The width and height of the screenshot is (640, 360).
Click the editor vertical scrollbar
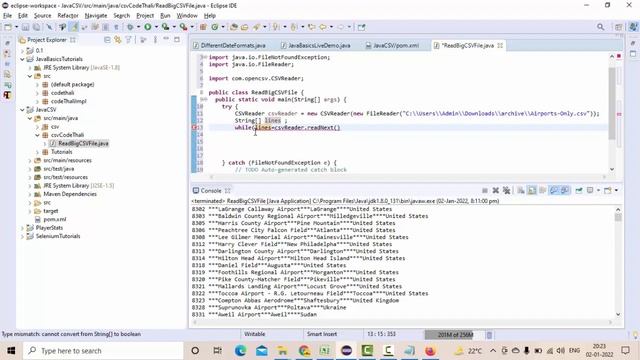pyautogui.click(x=612, y=104)
